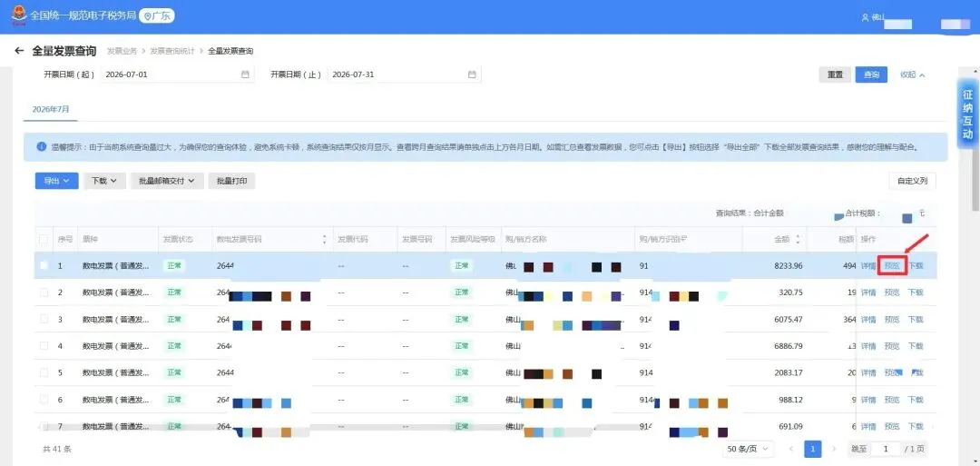This screenshot has height=466, width=980.
Task: Go to next page arrow
Action: pos(833,449)
